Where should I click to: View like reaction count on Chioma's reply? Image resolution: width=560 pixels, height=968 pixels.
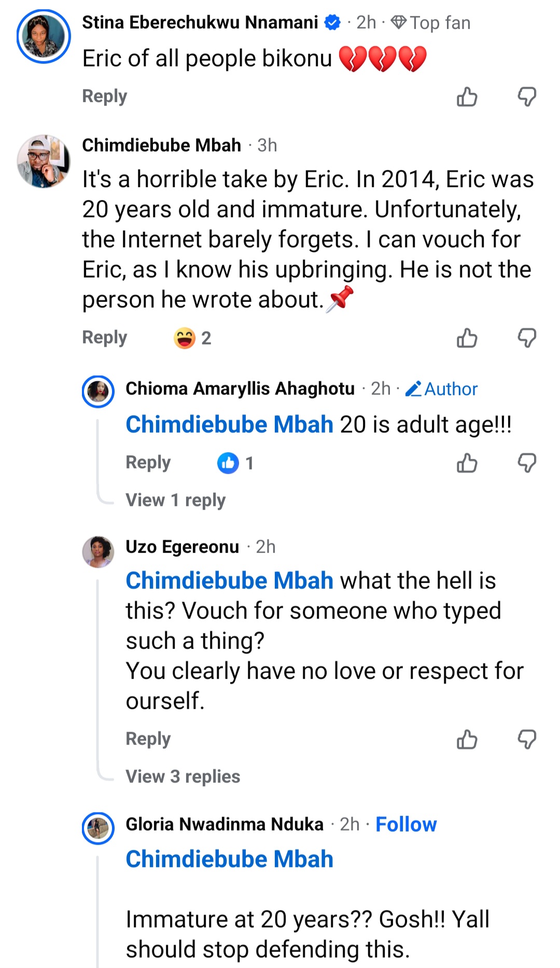(235, 463)
